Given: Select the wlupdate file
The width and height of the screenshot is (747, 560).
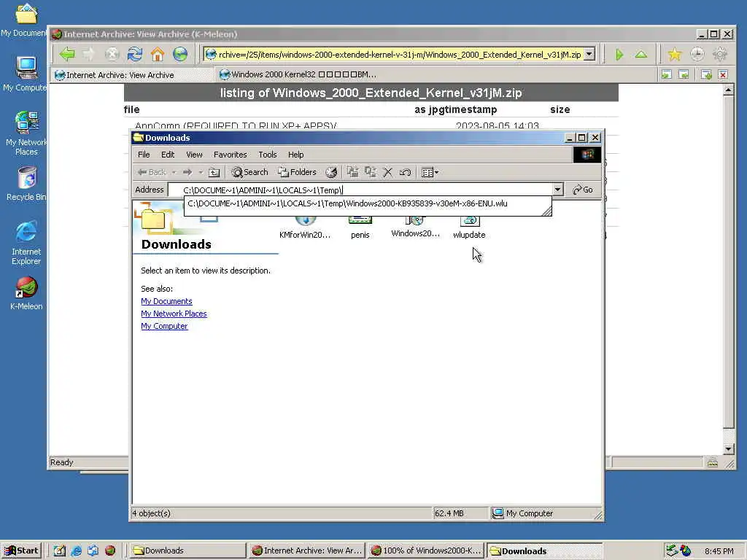Looking at the screenshot, I should 469,227.
